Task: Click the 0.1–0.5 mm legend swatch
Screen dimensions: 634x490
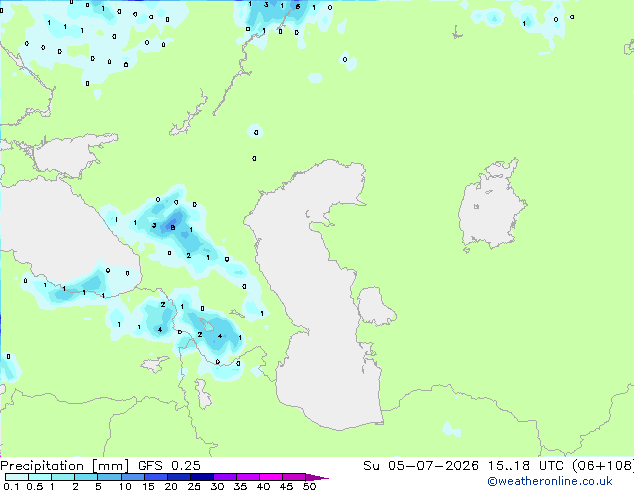Action: click(17, 477)
